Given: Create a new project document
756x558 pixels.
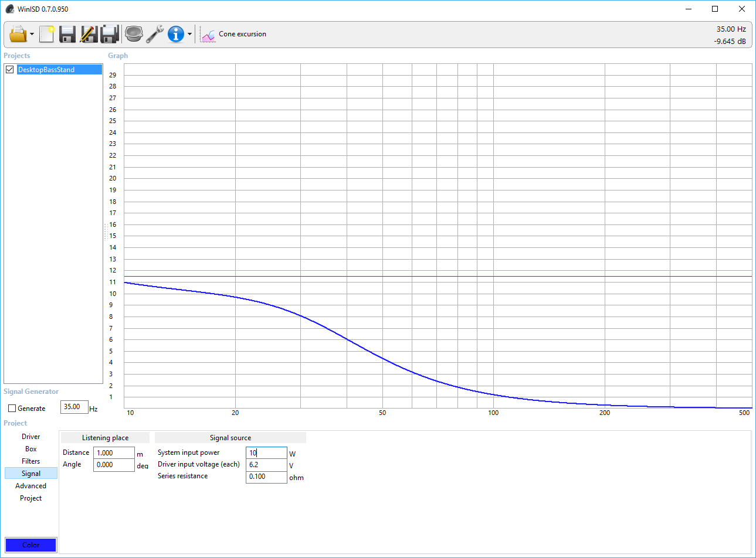Looking at the screenshot, I should tap(47, 34).
